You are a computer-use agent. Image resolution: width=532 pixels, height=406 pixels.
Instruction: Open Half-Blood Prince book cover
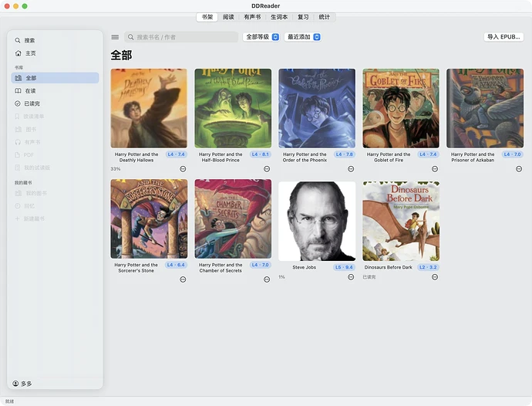click(x=233, y=108)
